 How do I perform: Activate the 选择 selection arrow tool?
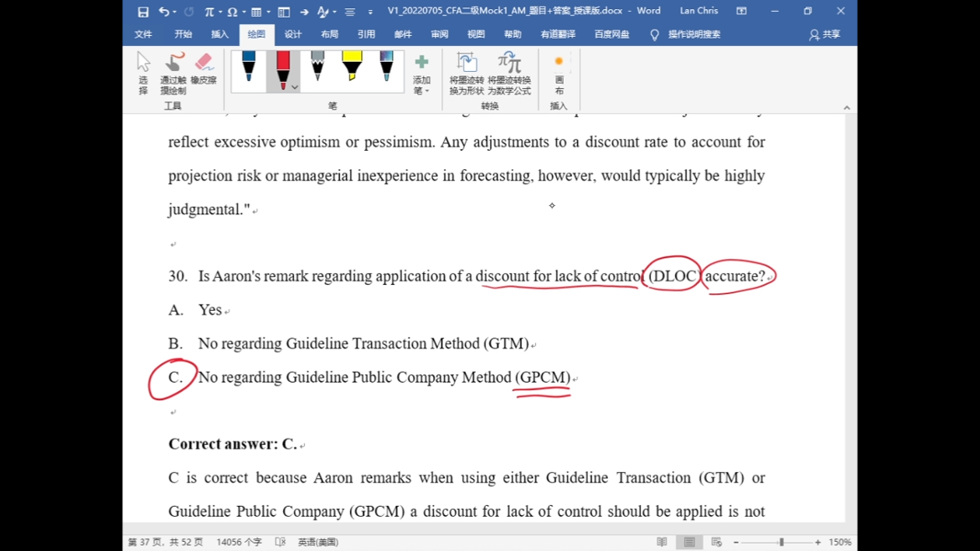[143, 73]
